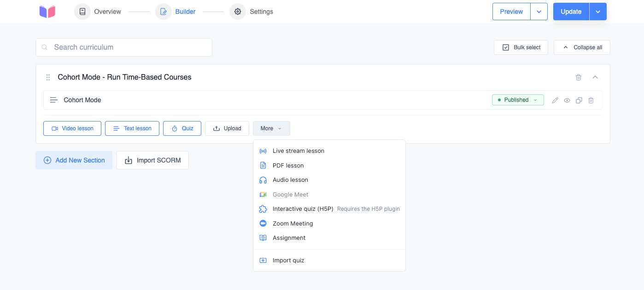This screenshot has height=290, width=644.
Task: Choose Import quiz option
Action: pos(329,261)
